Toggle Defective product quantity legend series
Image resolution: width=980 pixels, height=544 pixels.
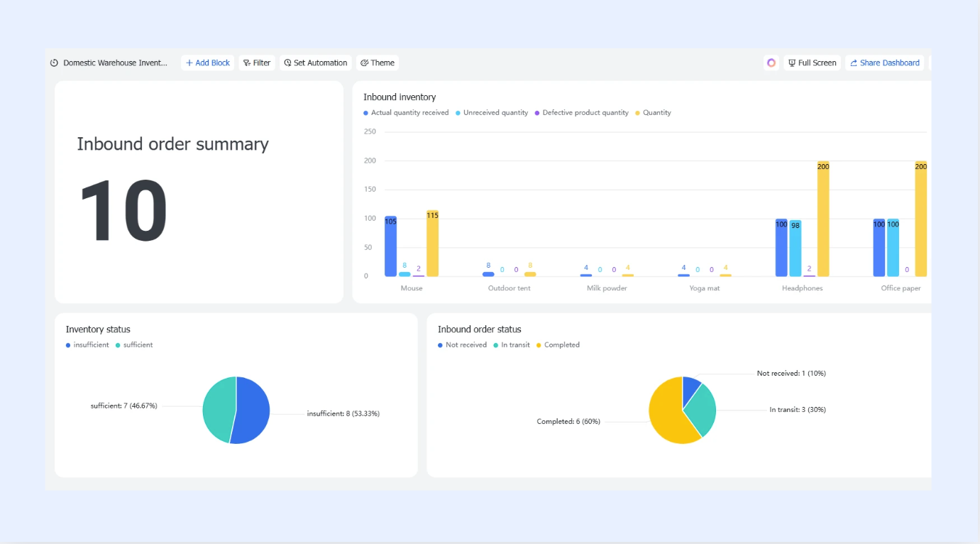(x=582, y=113)
